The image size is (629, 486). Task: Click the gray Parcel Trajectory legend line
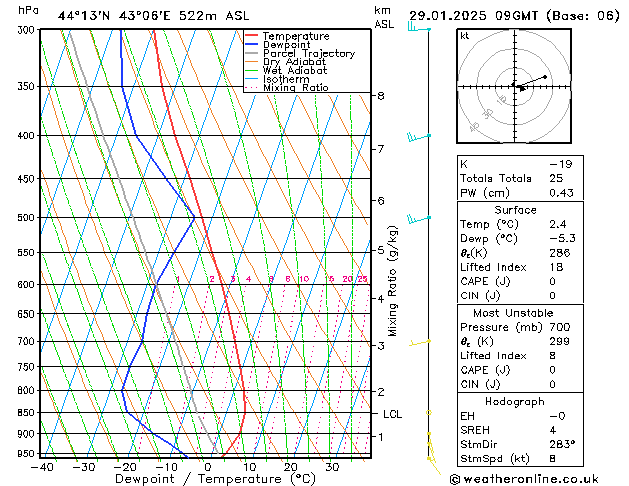(x=252, y=54)
